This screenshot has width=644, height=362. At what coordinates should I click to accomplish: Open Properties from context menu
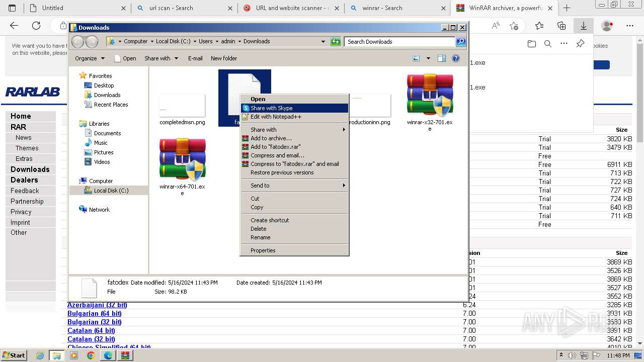pos(294,250)
